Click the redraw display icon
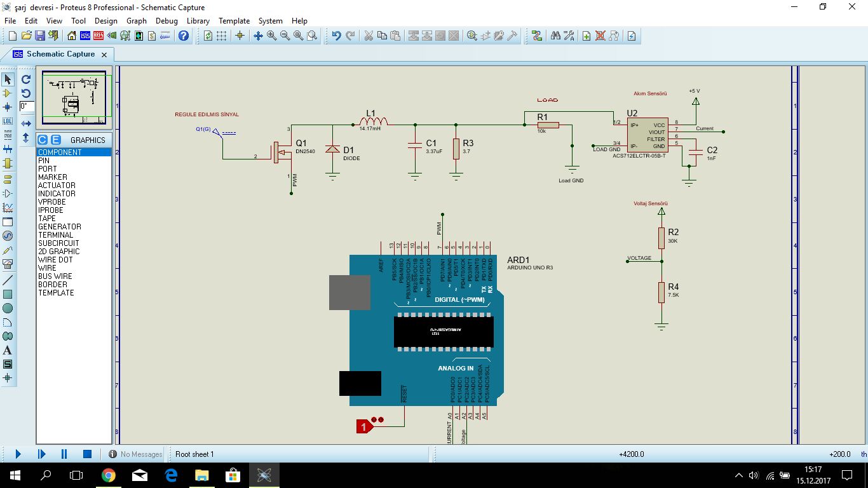The width and height of the screenshot is (868, 488). pyautogui.click(x=208, y=36)
